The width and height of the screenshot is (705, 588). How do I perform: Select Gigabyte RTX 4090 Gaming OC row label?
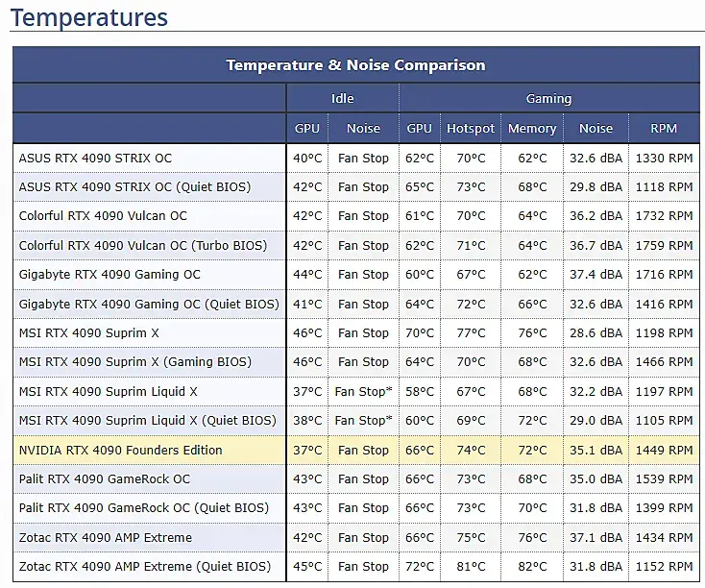coord(109,274)
